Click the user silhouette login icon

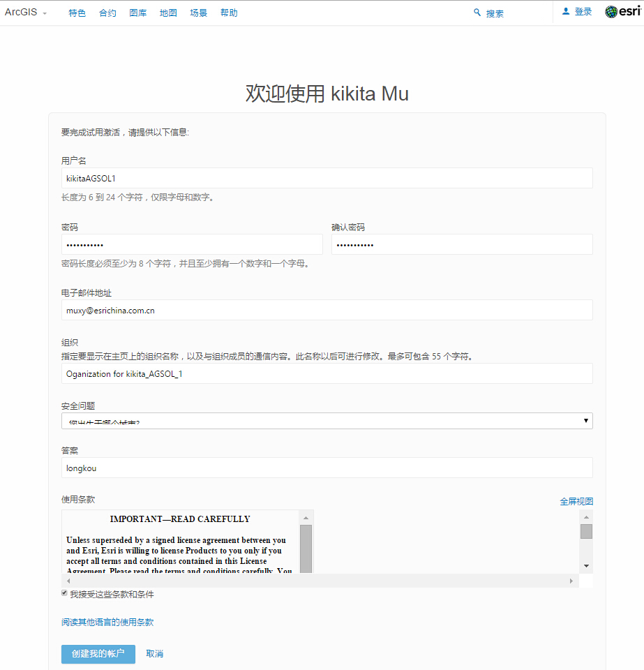566,12
